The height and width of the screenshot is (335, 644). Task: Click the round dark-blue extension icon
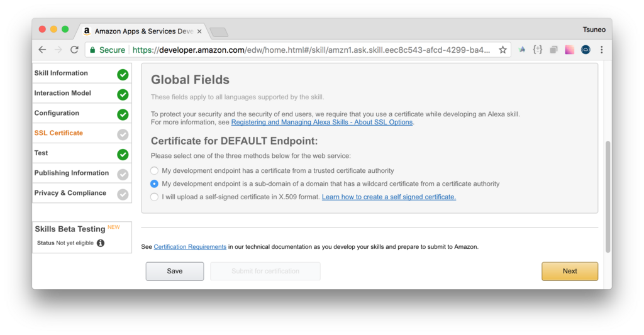586,50
